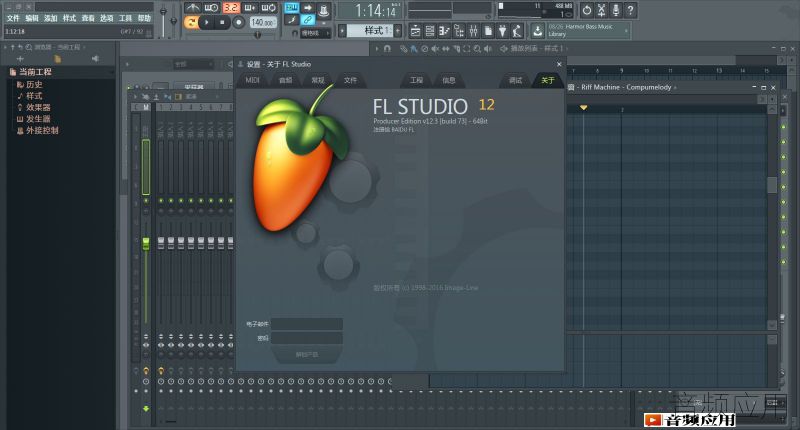Open the mixer window icon

pos(473,32)
